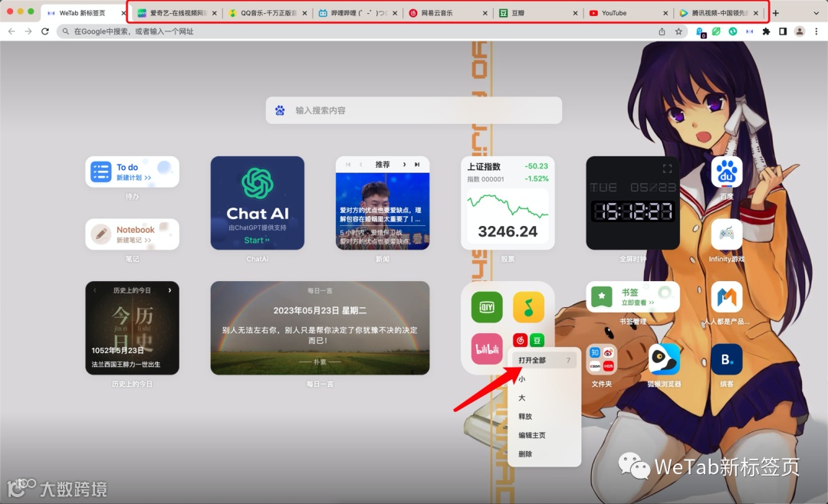The image size is (828, 504).
Task: Switch to the 腾讯视频 tab
Action: pyautogui.click(x=717, y=13)
